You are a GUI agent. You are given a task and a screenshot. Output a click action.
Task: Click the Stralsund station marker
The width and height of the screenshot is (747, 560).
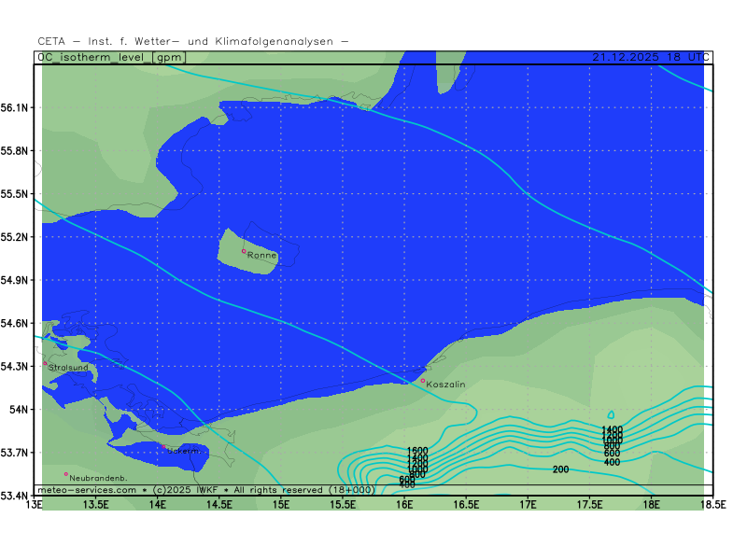(45, 363)
